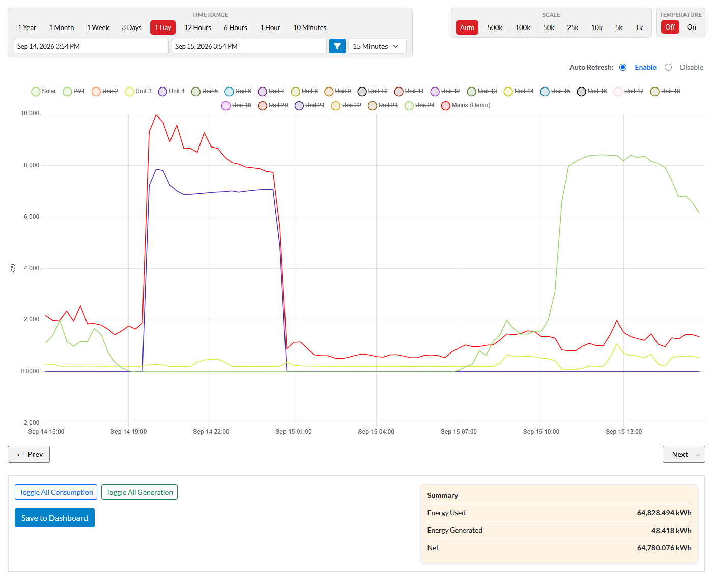Click Unit 17 legend marker

pyautogui.click(x=618, y=92)
